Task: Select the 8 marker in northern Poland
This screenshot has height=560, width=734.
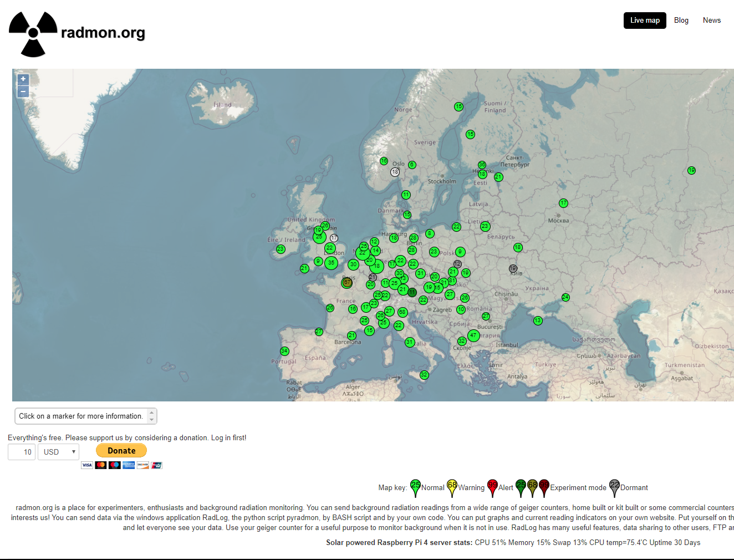Action: pos(430,233)
